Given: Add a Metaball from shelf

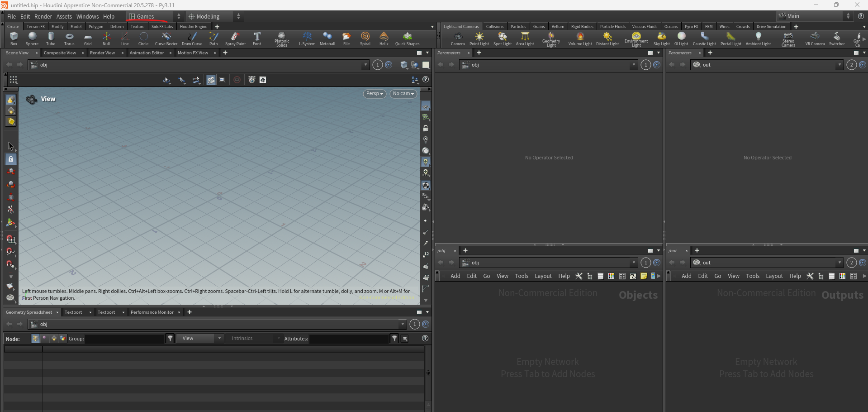Looking at the screenshot, I should (x=327, y=39).
